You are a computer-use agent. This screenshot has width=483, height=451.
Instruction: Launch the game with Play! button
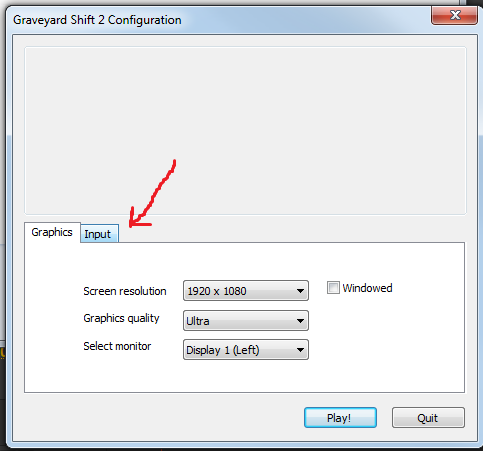(x=340, y=417)
